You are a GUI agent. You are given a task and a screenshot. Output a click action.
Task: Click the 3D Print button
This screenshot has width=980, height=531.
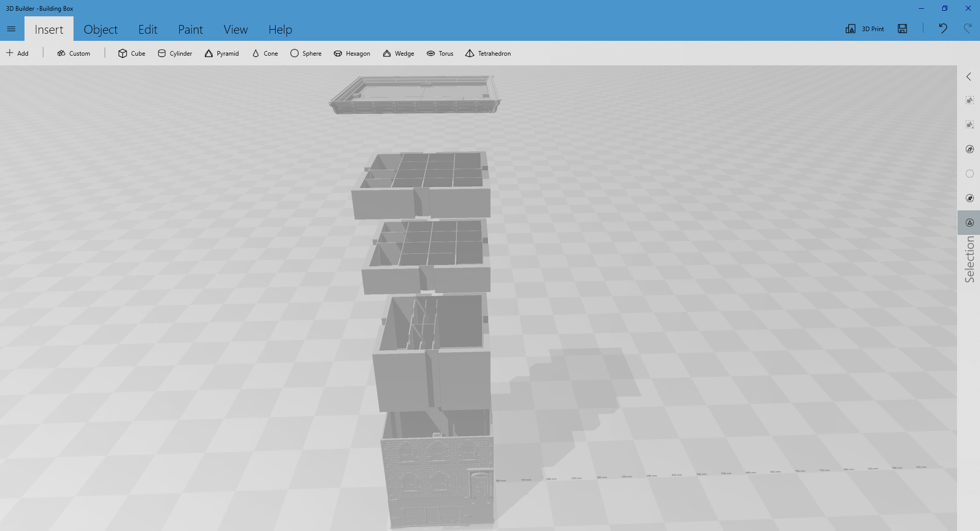point(865,29)
